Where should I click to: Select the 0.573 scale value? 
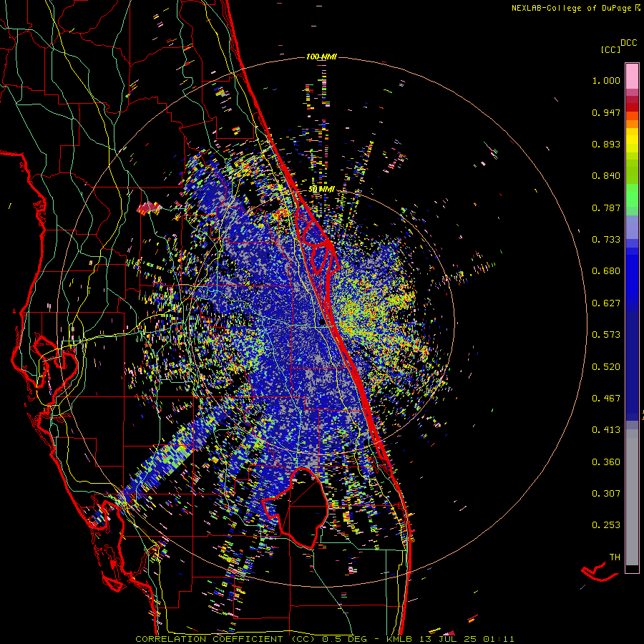pyautogui.click(x=606, y=335)
